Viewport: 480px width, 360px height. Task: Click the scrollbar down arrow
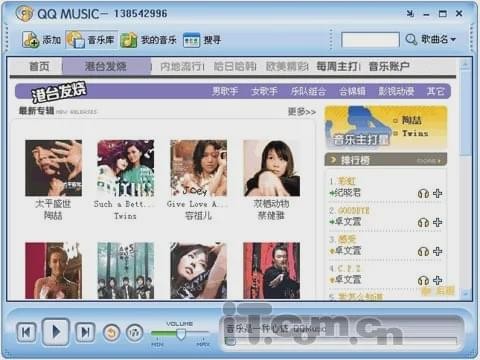pos(465,294)
